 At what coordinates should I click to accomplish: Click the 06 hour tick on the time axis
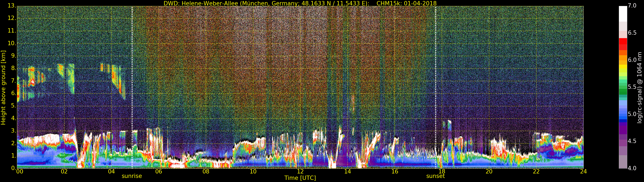(158, 172)
